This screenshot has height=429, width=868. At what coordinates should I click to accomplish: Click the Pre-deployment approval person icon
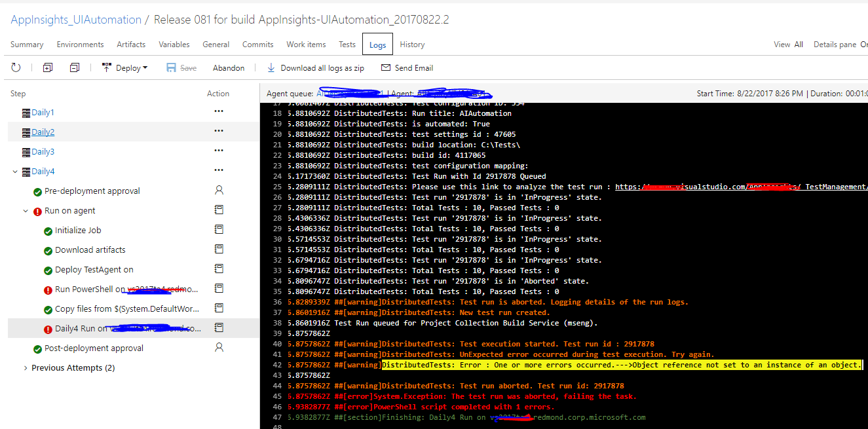[219, 191]
